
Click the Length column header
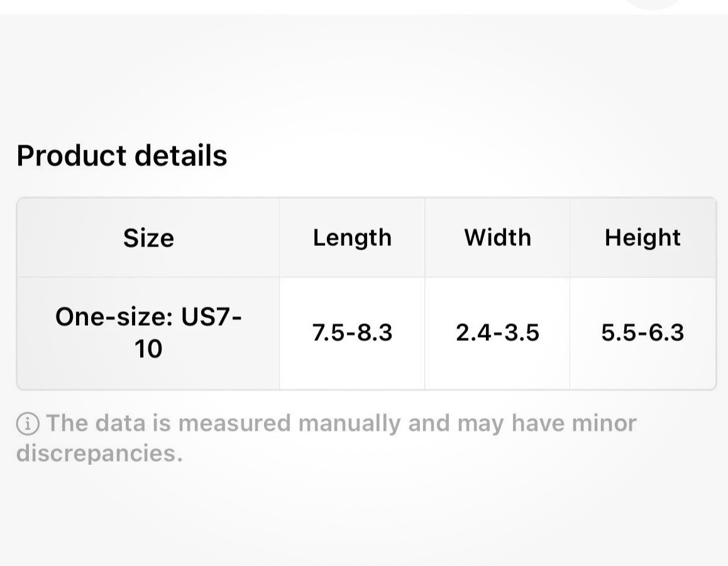pyautogui.click(x=353, y=238)
